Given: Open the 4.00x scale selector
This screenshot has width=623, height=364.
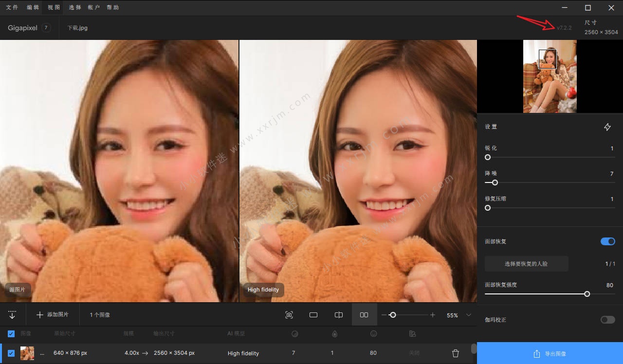Looking at the screenshot, I should [x=131, y=353].
